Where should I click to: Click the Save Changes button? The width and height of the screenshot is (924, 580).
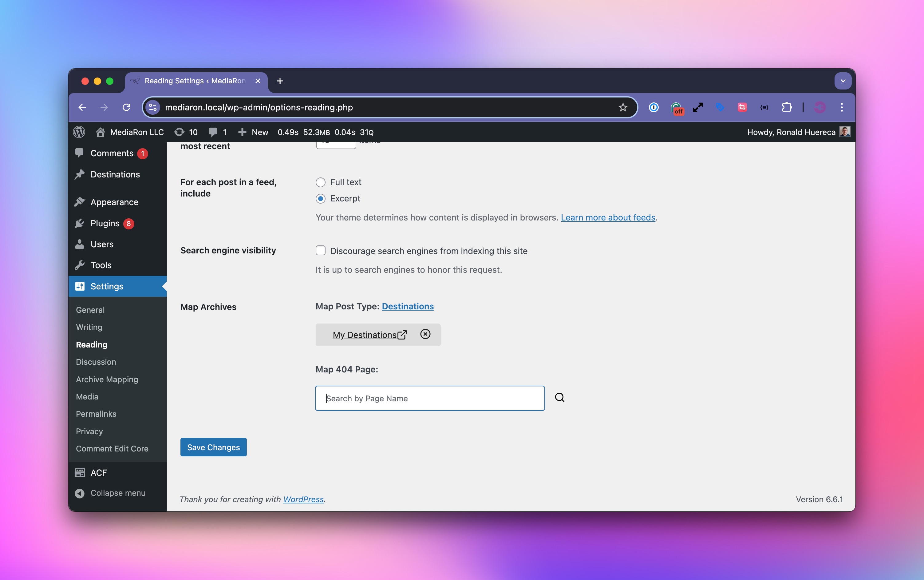click(213, 447)
